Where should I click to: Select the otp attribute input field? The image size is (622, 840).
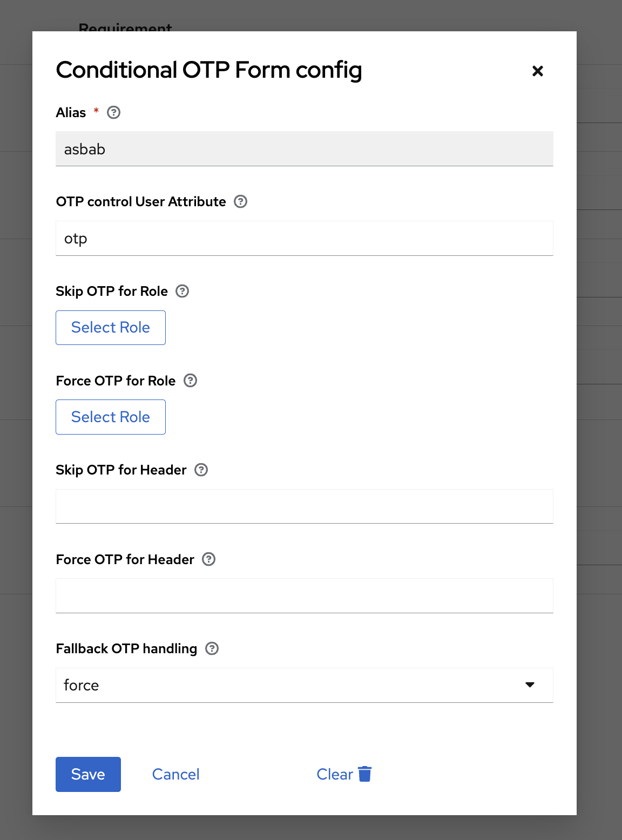pyautogui.click(x=304, y=238)
